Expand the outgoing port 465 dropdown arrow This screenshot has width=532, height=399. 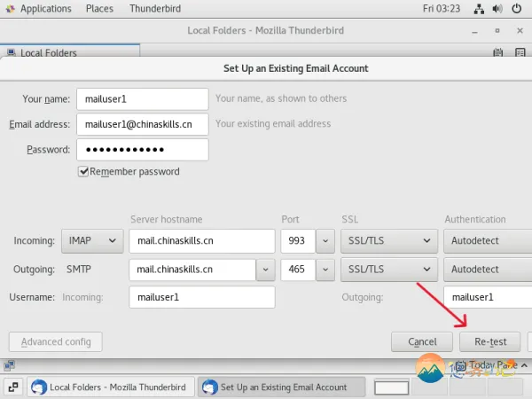(325, 269)
